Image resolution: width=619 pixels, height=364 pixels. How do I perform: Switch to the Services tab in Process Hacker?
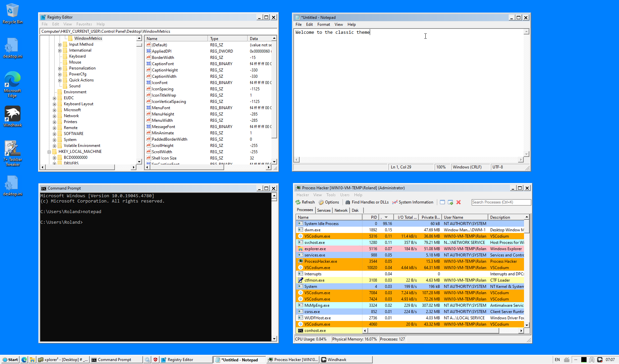tap(323, 210)
